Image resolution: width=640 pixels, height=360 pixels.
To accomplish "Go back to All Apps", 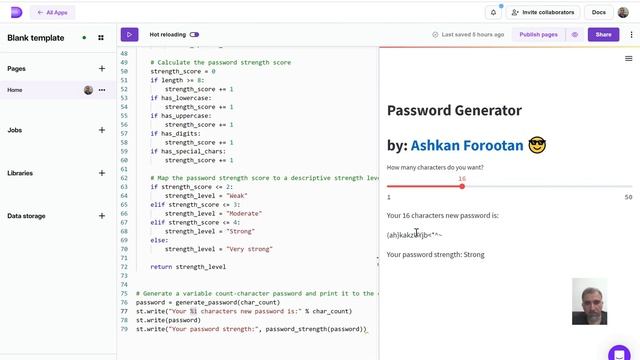I will [52, 13].
